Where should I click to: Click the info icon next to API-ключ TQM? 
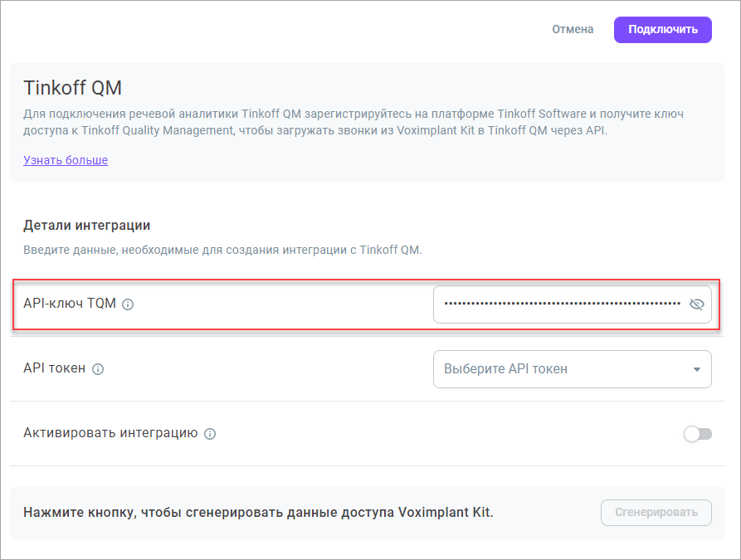[128, 304]
